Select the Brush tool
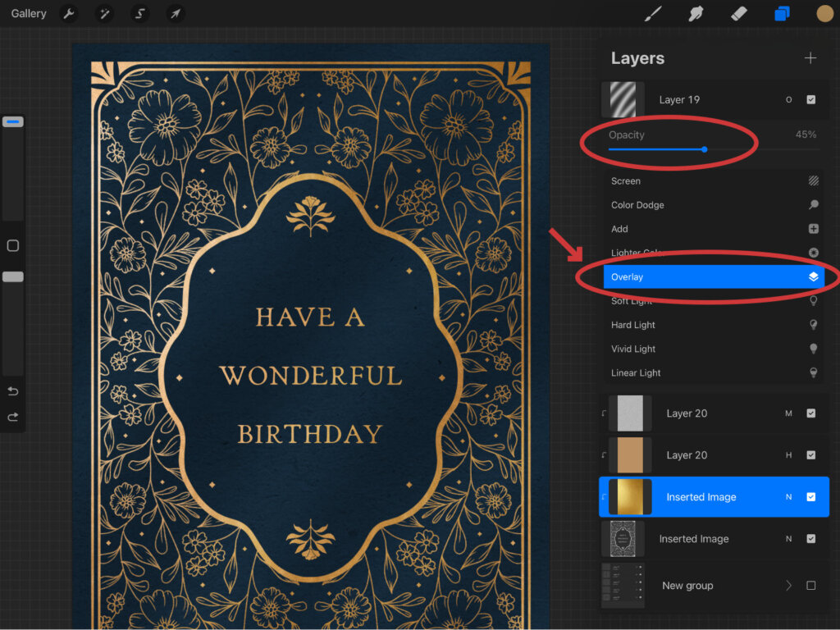The height and width of the screenshot is (630, 840). (653, 14)
